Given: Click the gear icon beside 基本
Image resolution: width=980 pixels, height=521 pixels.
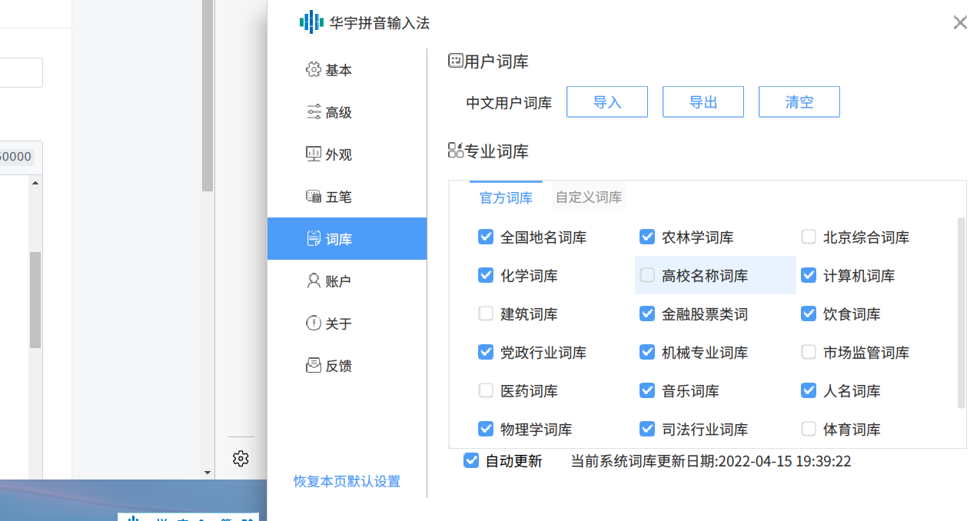Looking at the screenshot, I should click(313, 70).
